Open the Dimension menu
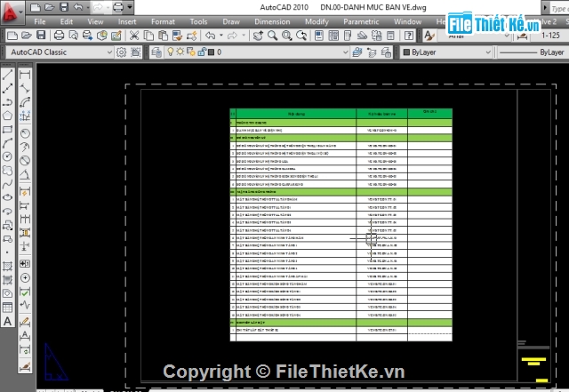This screenshot has height=392, width=569. (272, 21)
